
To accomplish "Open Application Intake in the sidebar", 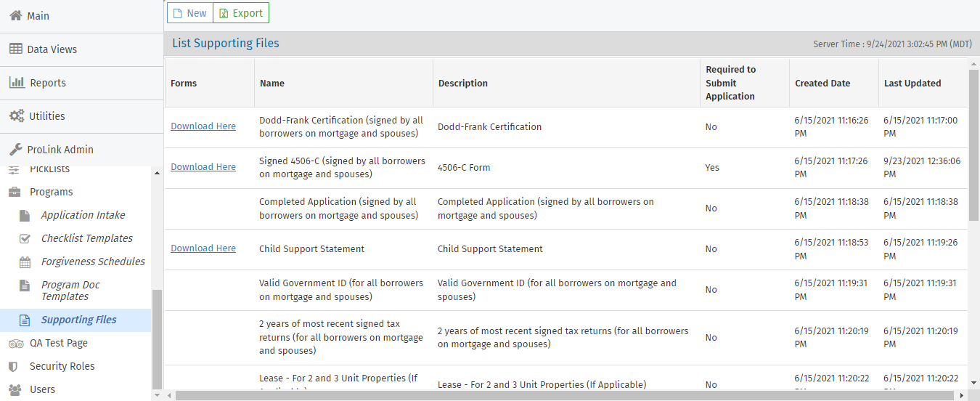I will pyautogui.click(x=83, y=215).
